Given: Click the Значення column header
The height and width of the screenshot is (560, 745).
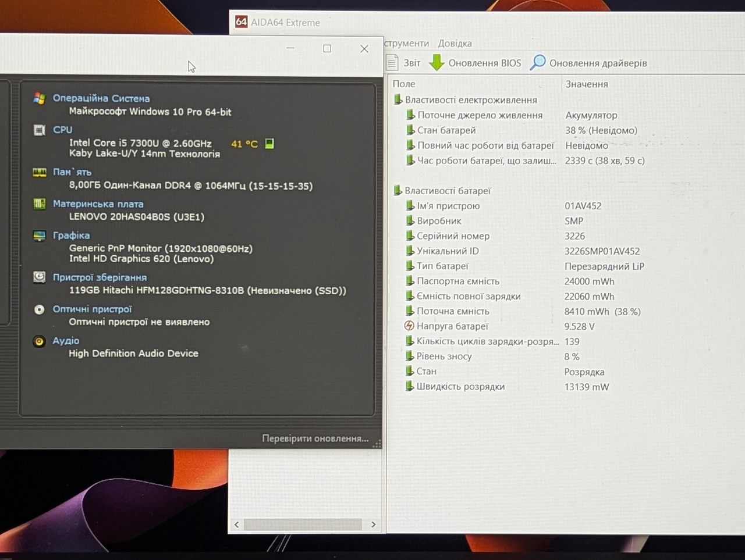Looking at the screenshot, I should 587,84.
